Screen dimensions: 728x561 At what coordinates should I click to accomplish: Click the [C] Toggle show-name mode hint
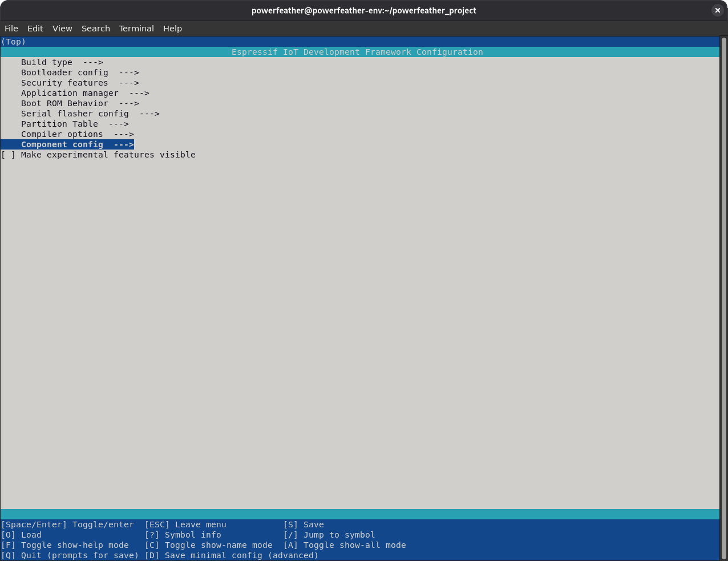point(208,545)
